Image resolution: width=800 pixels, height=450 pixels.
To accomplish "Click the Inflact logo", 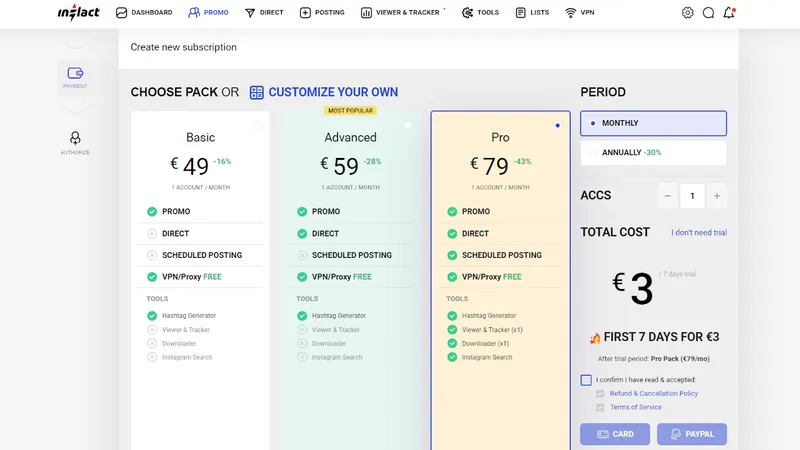I will (x=79, y=12).
